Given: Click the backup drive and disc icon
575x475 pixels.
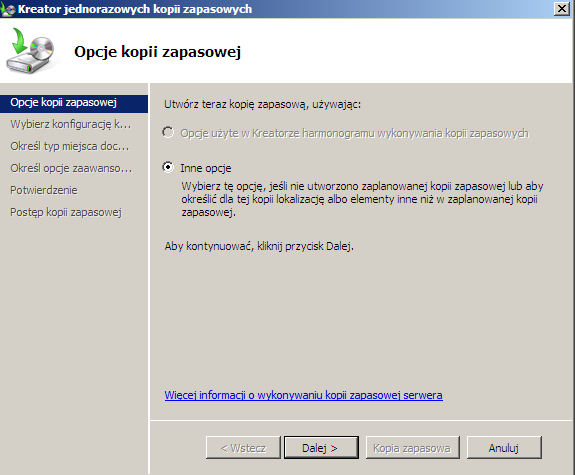Looking at the screenshot, I should pyautogui.click(x=30, y=51).
